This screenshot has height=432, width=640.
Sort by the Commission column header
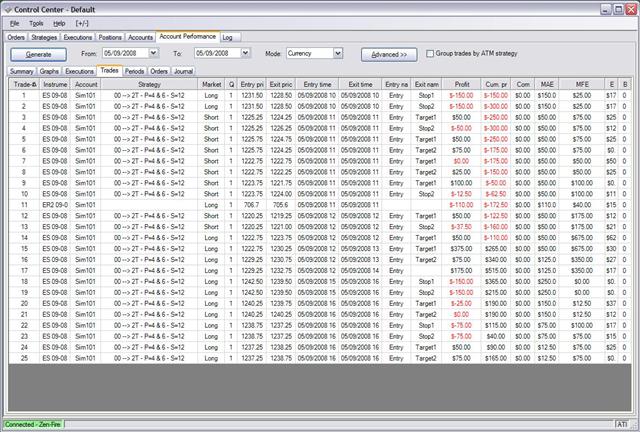click(523, 84)
